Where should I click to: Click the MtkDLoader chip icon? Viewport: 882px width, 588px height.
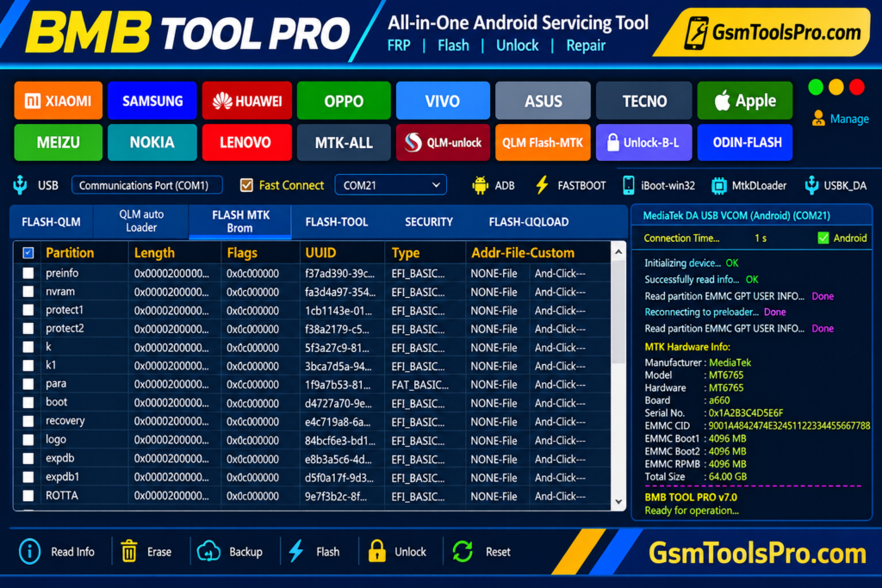point(719,185)
